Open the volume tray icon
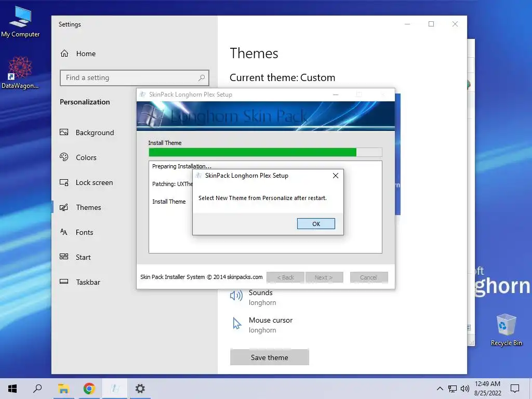The image size is (532, 399). pyautogui.click(x=465, y=389)
